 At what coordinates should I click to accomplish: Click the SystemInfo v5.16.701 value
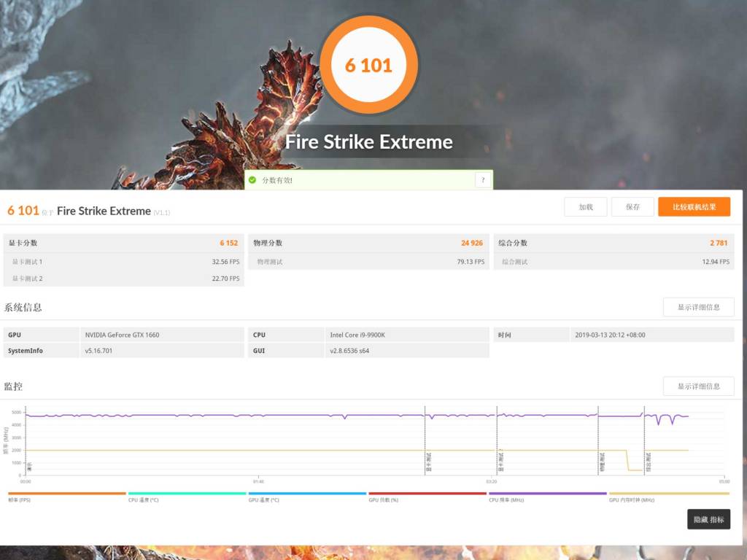(98, 351)
